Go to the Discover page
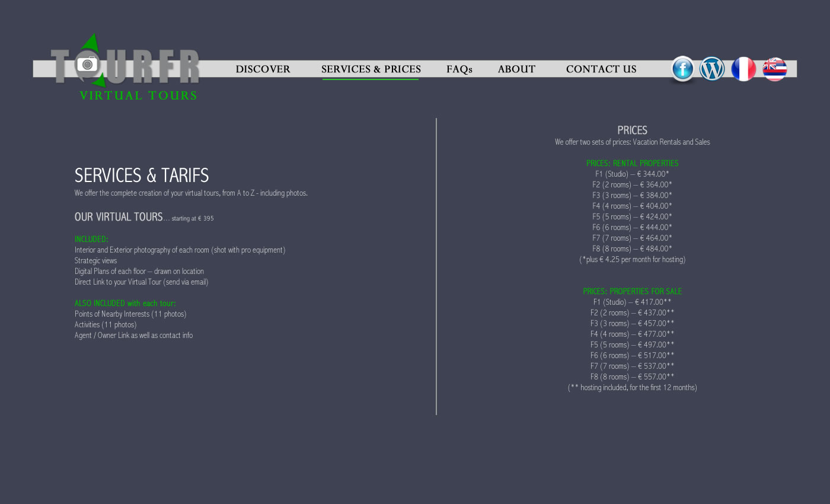Viewport: 830px width, 504px height. [x=263, y=69]
